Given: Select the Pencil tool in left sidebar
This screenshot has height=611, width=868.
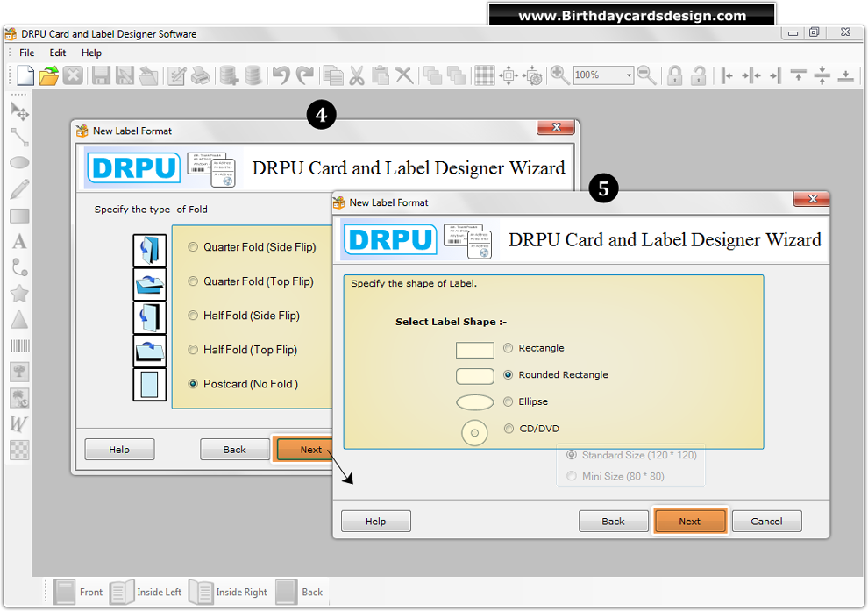Looking at the screenshot, I should (x=19, y=188).
